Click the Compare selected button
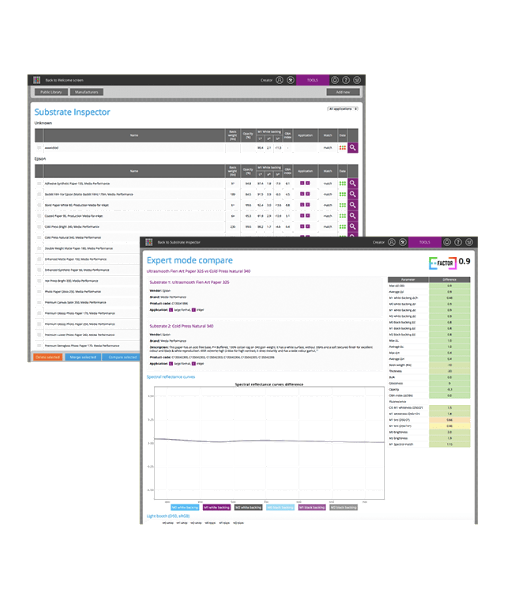Screen dimensions: 505x600 [x=122, y=357]
